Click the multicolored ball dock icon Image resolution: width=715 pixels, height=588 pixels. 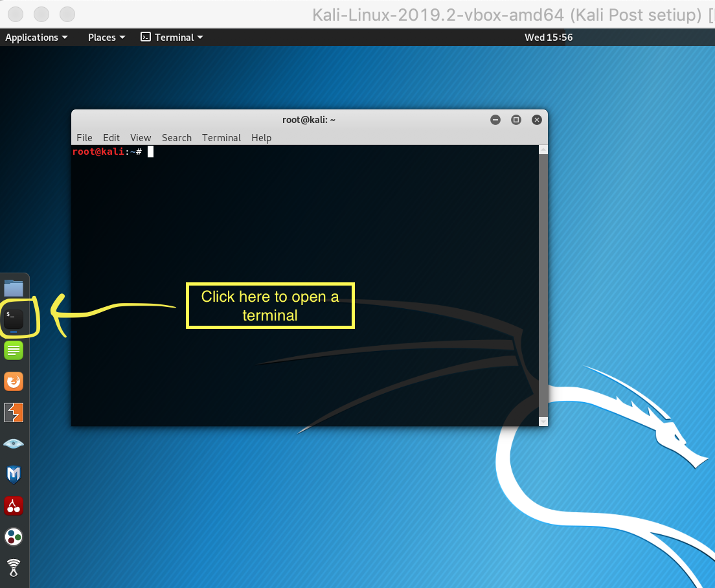click(14, 536)
